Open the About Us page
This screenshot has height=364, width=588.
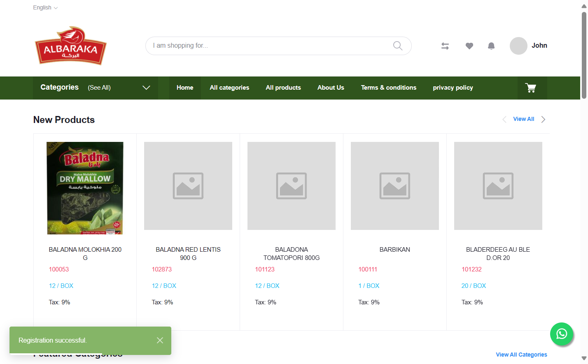pyautogui.click(x=331, y=88)
